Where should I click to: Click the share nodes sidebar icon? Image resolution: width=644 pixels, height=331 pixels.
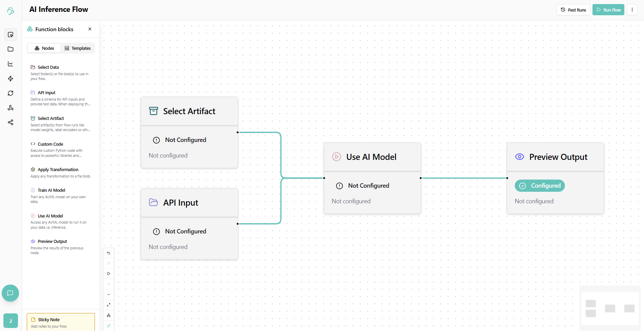(x=11, y=122)
